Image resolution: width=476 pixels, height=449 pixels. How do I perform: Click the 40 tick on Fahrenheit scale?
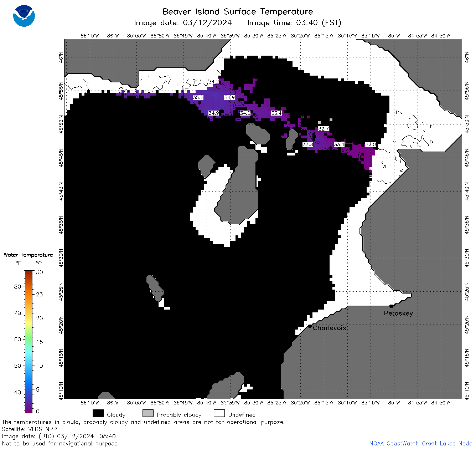[x=17, y=392]
